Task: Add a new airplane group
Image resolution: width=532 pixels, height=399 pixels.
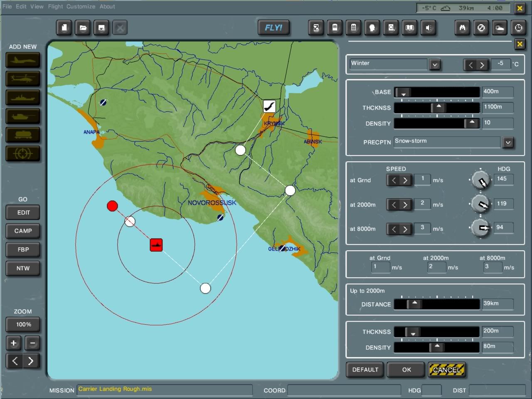Action: tap(23, 60)
